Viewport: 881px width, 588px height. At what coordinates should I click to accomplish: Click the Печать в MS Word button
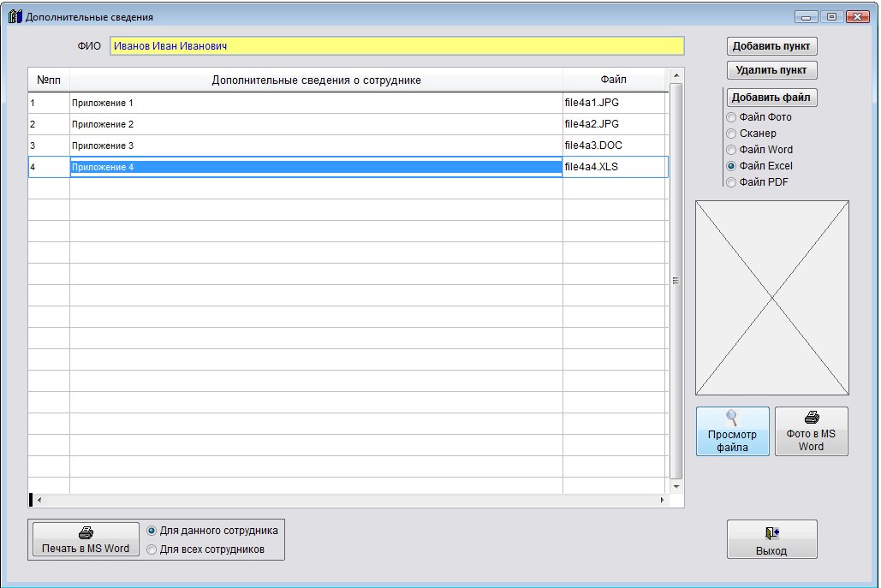86,540
